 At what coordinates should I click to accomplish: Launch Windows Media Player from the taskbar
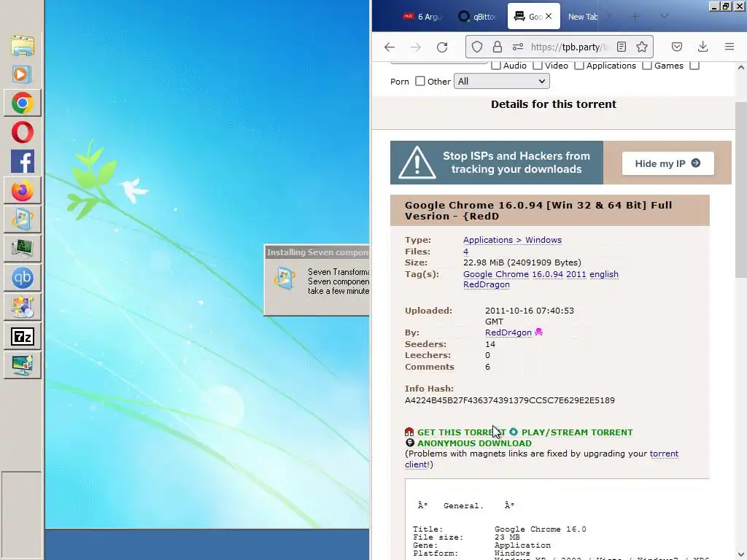click(x=23, y=74)
